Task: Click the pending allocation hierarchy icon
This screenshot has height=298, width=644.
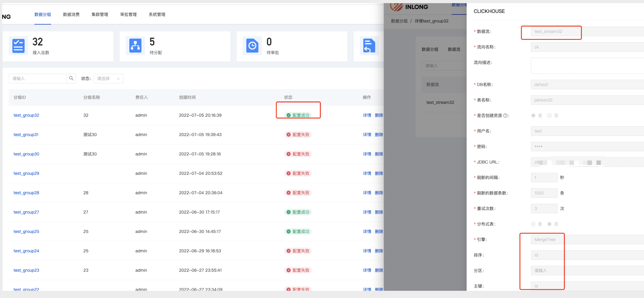Action: coord(135,46)
